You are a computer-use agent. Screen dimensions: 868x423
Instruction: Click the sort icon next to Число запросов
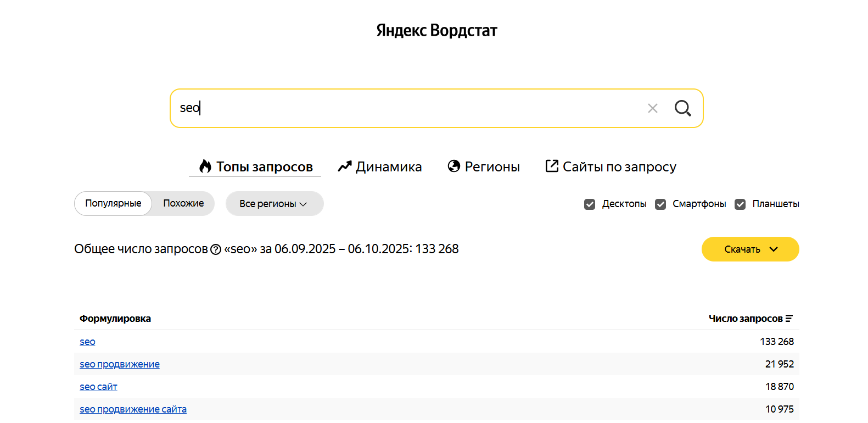point(789,319)
